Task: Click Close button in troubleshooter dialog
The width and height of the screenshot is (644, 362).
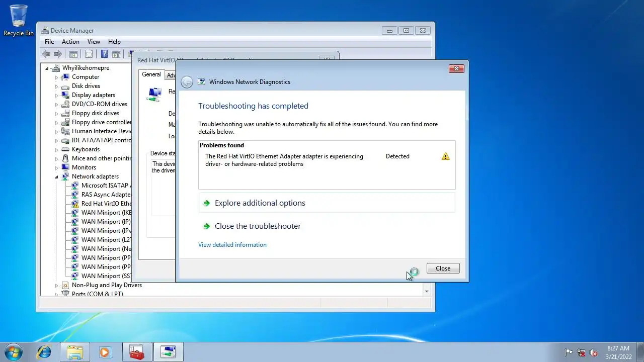Action: pyautogui.click(x=443, y=268)
